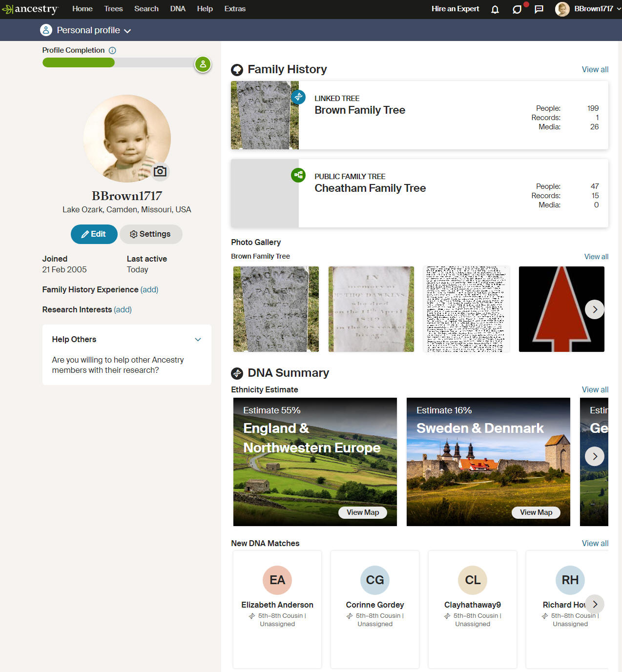
Task: Click the Profile Completion info icon
Action: [x=112, y=50]
